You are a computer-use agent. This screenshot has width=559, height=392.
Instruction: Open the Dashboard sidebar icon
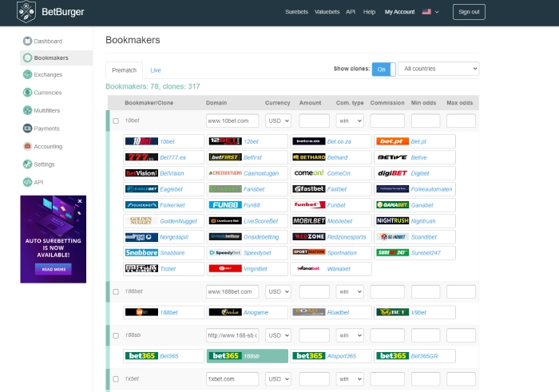tap(28, 41)
